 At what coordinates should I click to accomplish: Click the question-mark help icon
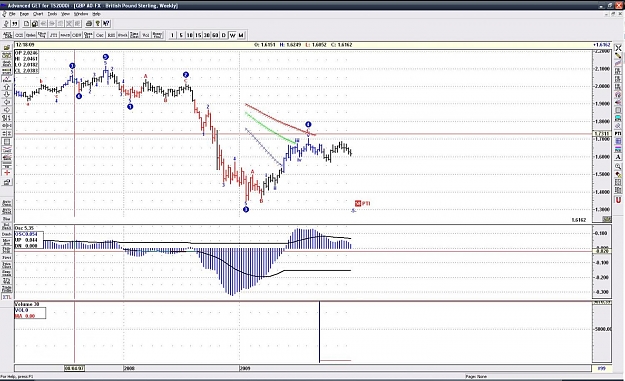[x=98, y=24]
